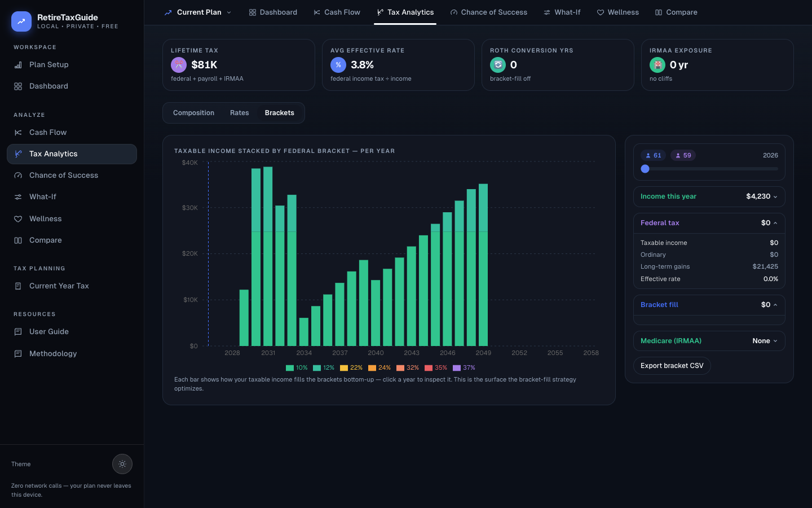This screenshot has width=812, height=508.
Task: Expand the Medicare (IRMAA) section
Action: pyautogui.click(x=709, y=341)
